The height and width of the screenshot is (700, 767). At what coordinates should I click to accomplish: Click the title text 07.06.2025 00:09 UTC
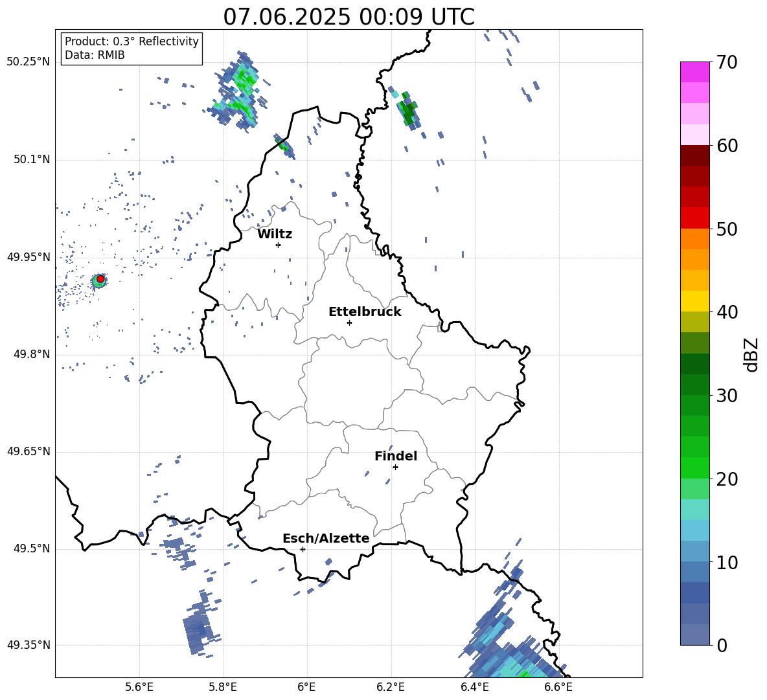tap(349, 17)
